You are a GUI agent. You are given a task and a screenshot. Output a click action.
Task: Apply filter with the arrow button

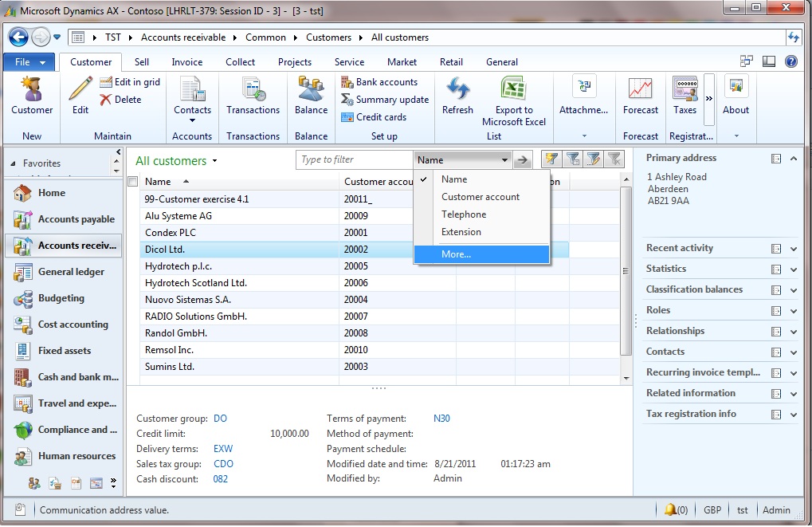[523, 160]
